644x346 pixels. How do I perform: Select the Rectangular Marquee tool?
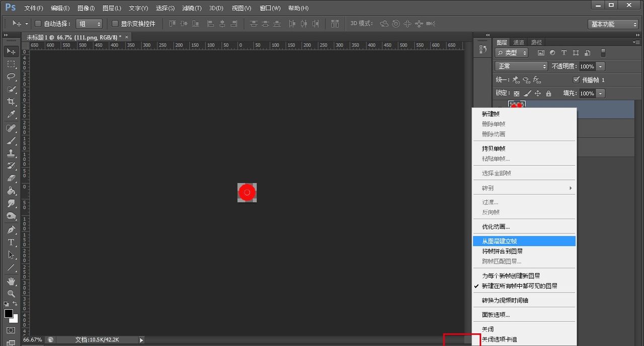[11, 64]
